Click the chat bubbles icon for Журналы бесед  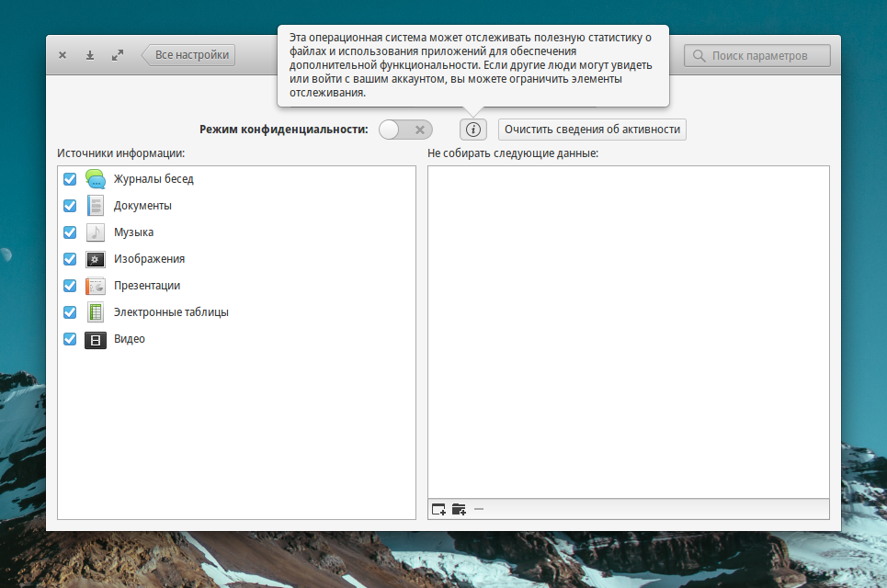[x=96, y=178]
